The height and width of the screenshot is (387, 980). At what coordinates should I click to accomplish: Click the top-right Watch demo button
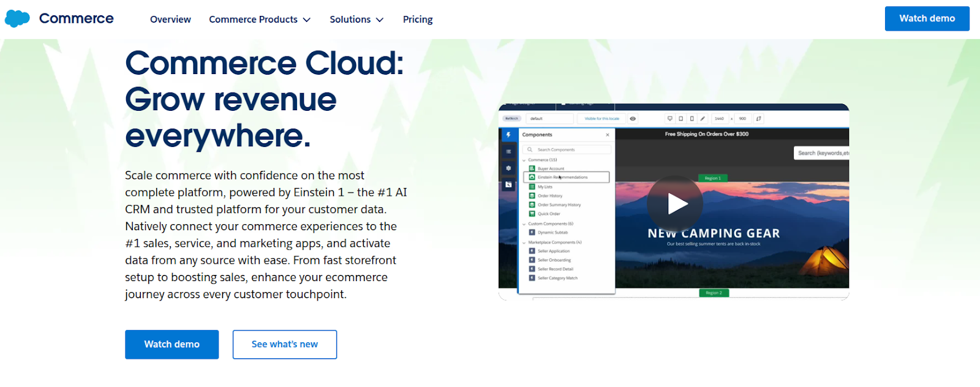pos(927,18)
